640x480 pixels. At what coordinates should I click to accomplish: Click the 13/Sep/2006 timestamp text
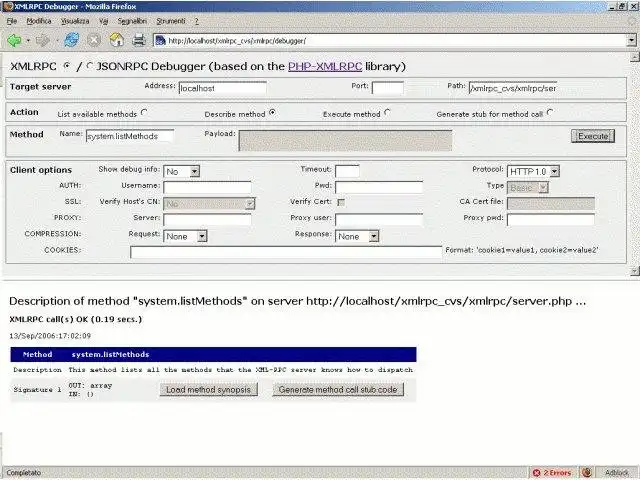50,336
